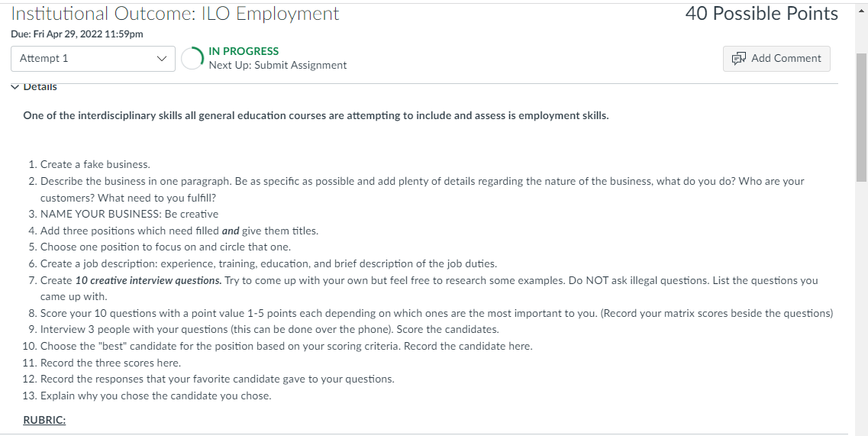Click step 1 'Create a fake business'
This screenshot has height=436, width=868.
(95, 164)
